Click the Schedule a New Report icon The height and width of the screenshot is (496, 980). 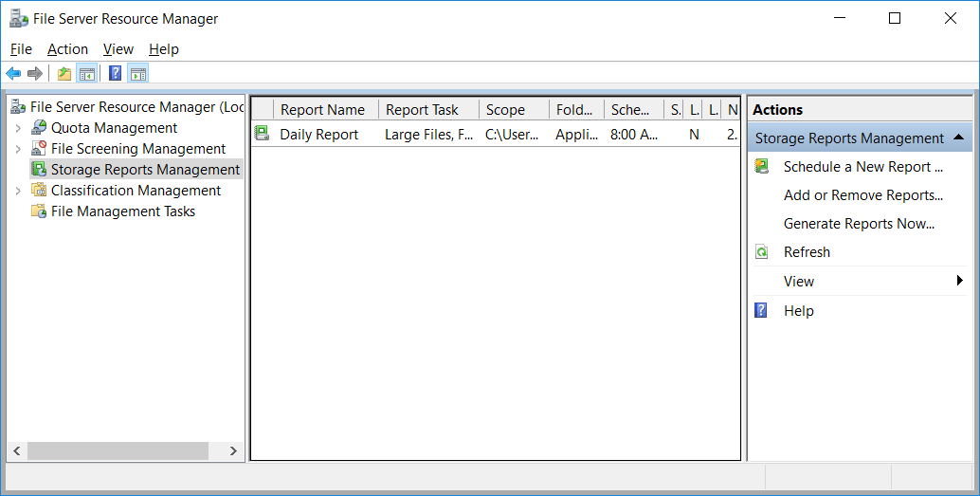[x=761, y=166]
